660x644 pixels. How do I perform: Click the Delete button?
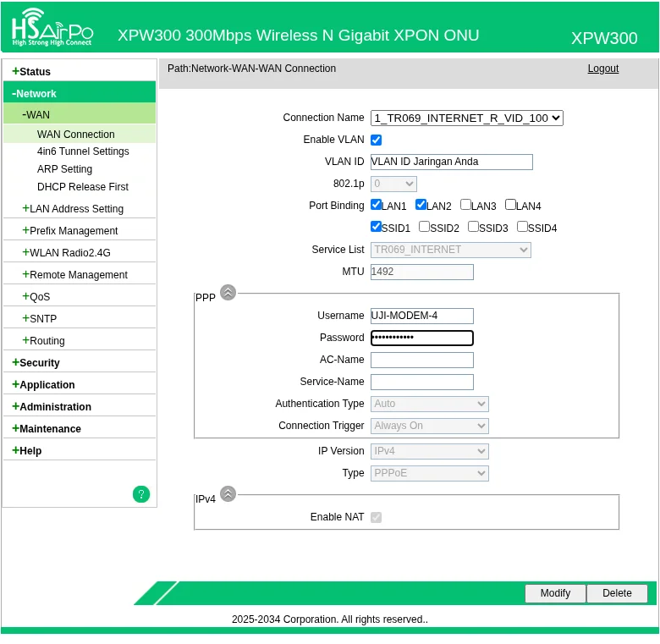click(617, 593)
